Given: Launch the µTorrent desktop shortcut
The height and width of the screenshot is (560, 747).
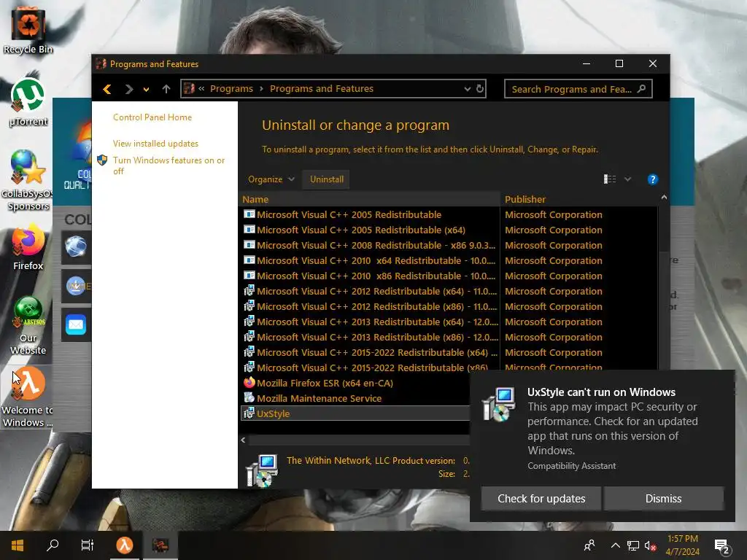Looking at the screenshot, I should 28,102.
